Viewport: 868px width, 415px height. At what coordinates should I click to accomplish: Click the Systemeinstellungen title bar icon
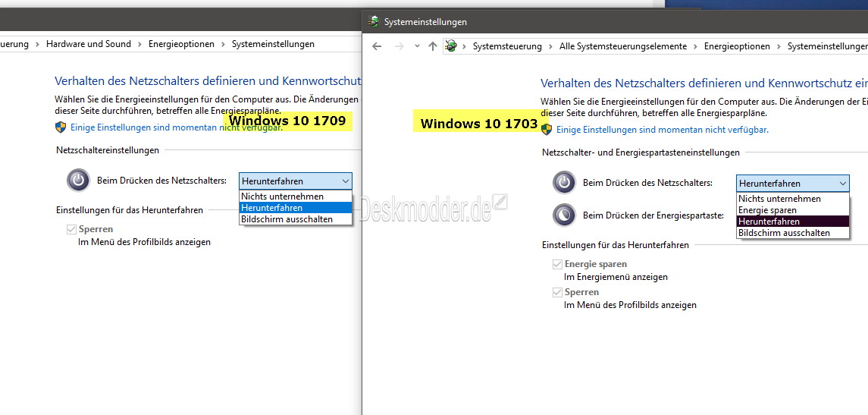pos(374,21)
